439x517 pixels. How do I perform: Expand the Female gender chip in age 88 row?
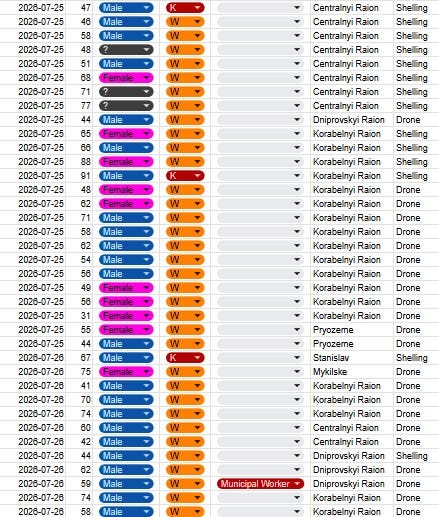click(x=126, y=162)
